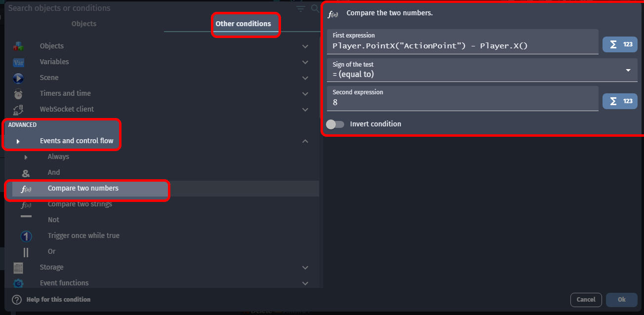This screenshot has height=315, width=644.
Task: Click the Event functions gear icon
Action: click(x=18, y=283)
